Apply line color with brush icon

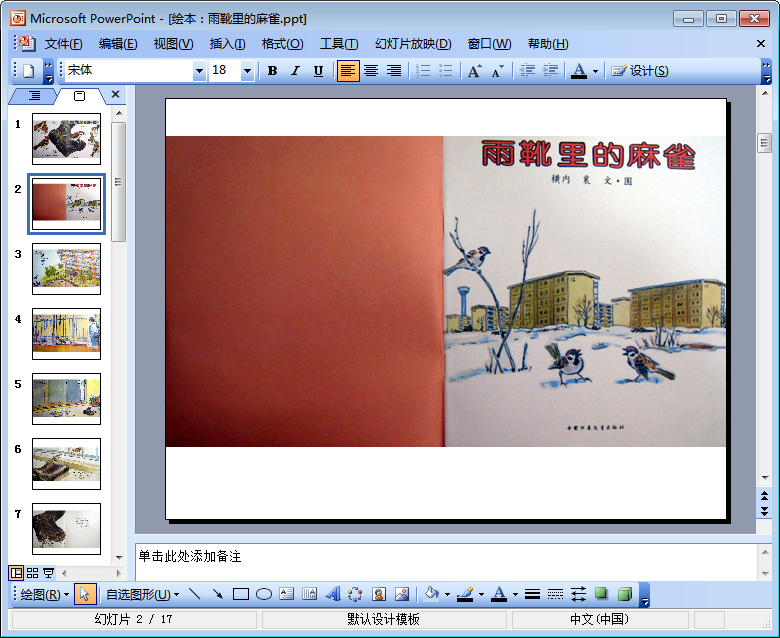pos(465,594)
